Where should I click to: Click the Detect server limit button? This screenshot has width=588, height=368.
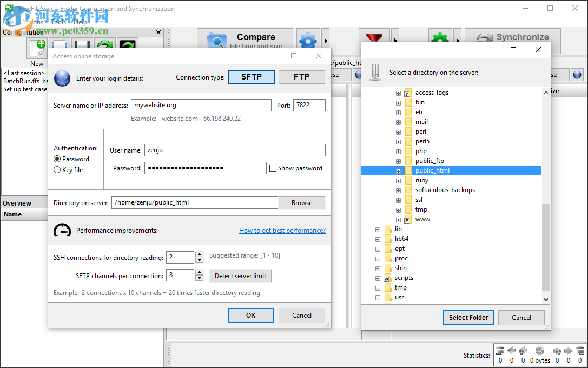[240, 276]
